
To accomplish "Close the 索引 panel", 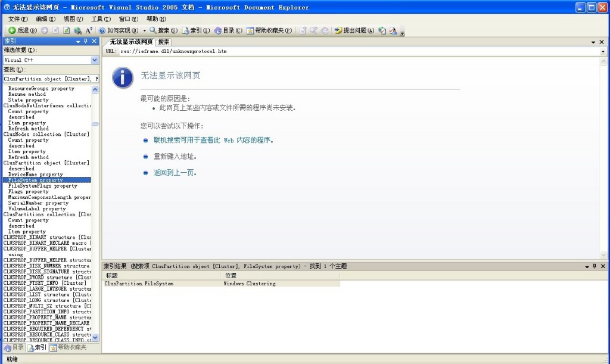I will 94,41.
